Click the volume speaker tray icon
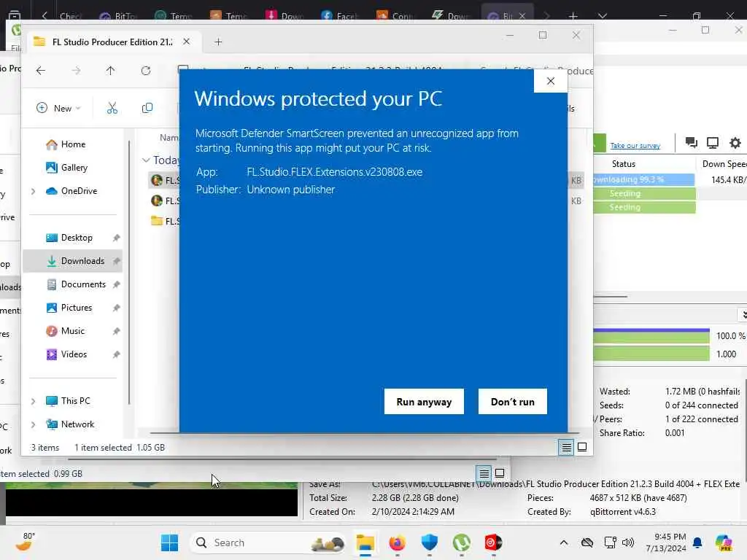 click(x=628, y=542)
